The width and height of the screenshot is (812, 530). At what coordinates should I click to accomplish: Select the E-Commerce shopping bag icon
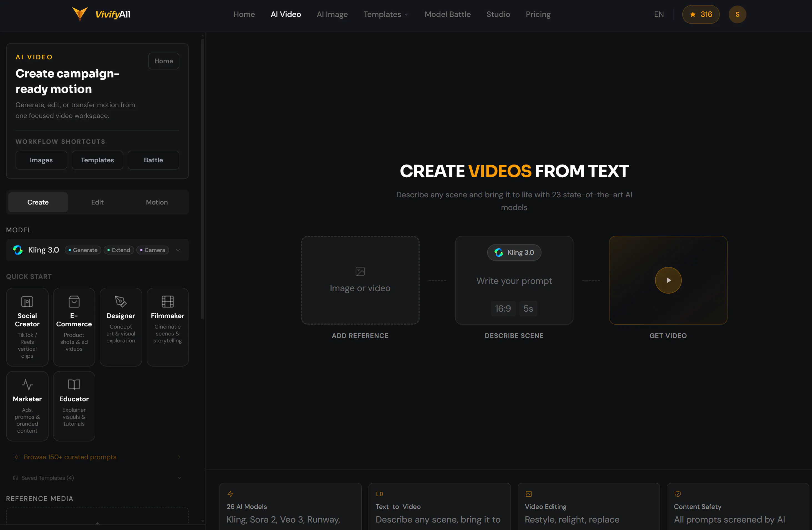(x=74, y=302)
